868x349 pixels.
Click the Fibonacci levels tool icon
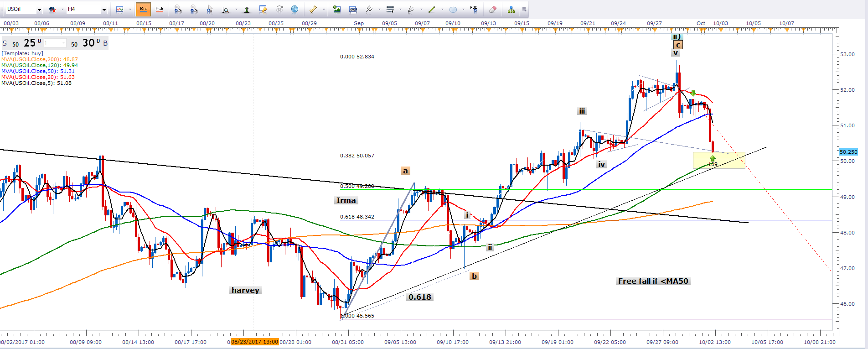[x=390, y=9]
